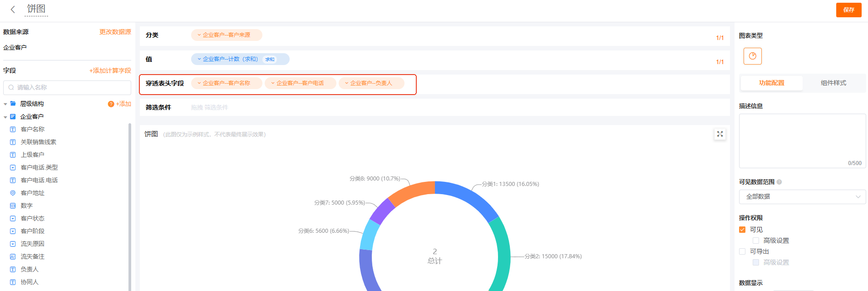Click the fullscreen expand chart icon
Screen dimensions: 868x291
coord(720,134)
